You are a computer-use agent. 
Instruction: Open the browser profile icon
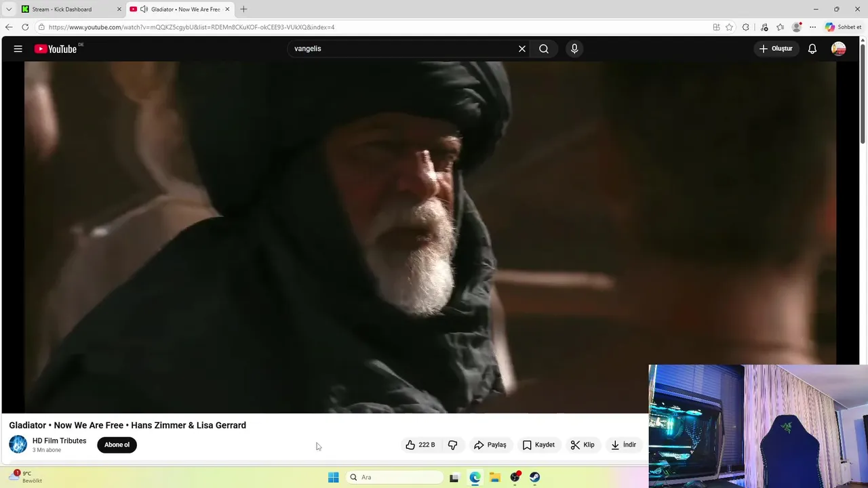797,27
